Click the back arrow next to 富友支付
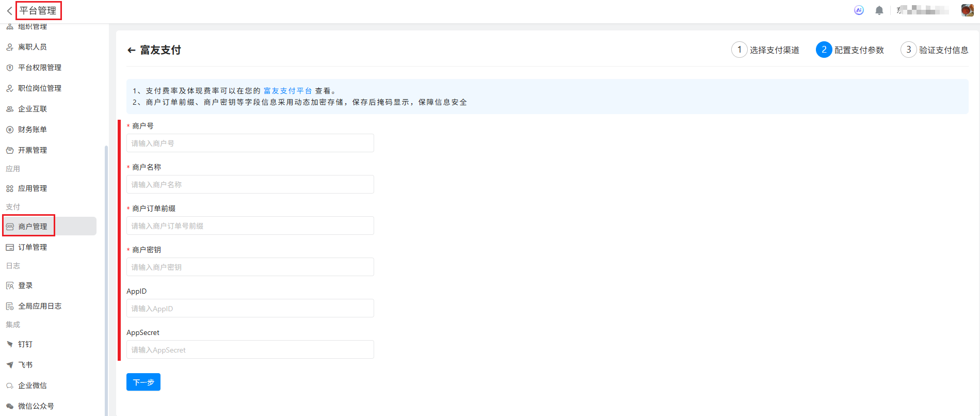980x416 pixels. pyautogui.click(x=131, y=50)
